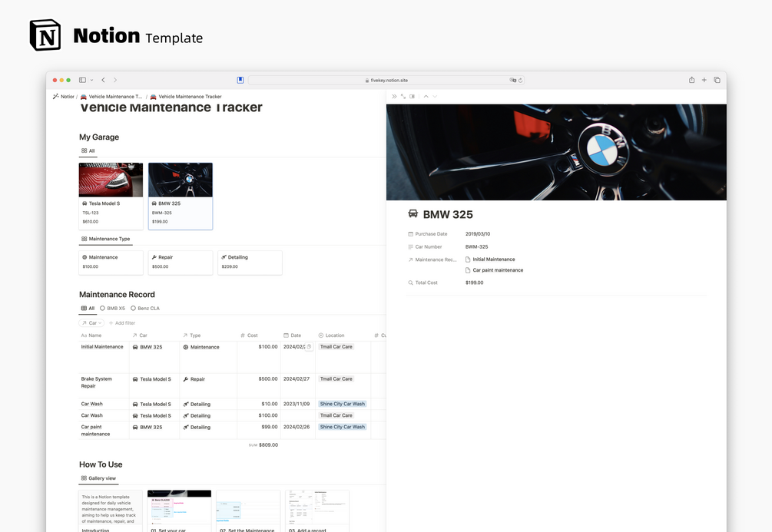Open the Detailing type card
Screen dimensions: 772x532
click(x=250, y=263)
